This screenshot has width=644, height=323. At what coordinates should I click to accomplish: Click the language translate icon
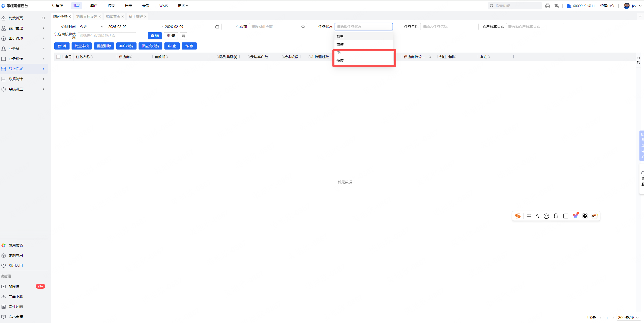[x=557, y=6]
